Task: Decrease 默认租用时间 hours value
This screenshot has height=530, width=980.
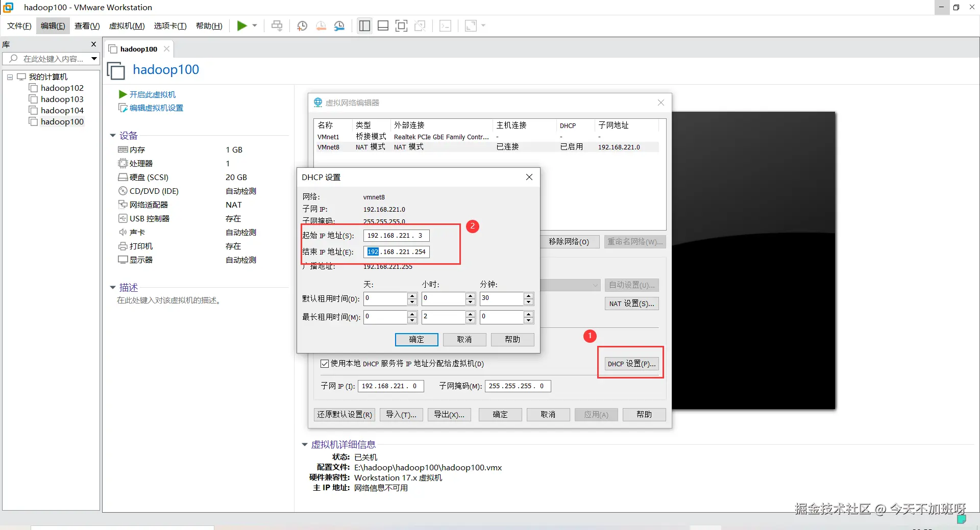Action: [x=471, y=302]
